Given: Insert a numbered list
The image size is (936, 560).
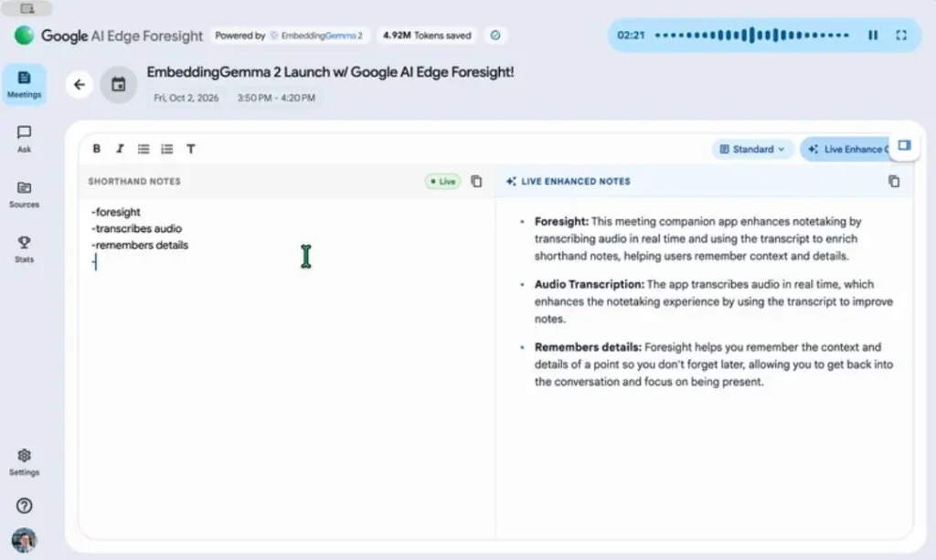Looking at the screenshot, I should (x=167, y=149).
